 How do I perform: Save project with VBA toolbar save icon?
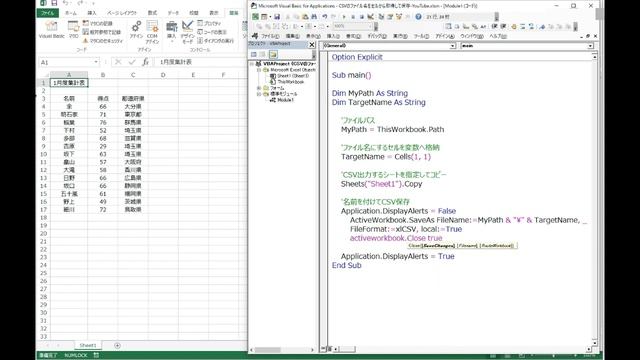tap(277, 17)
